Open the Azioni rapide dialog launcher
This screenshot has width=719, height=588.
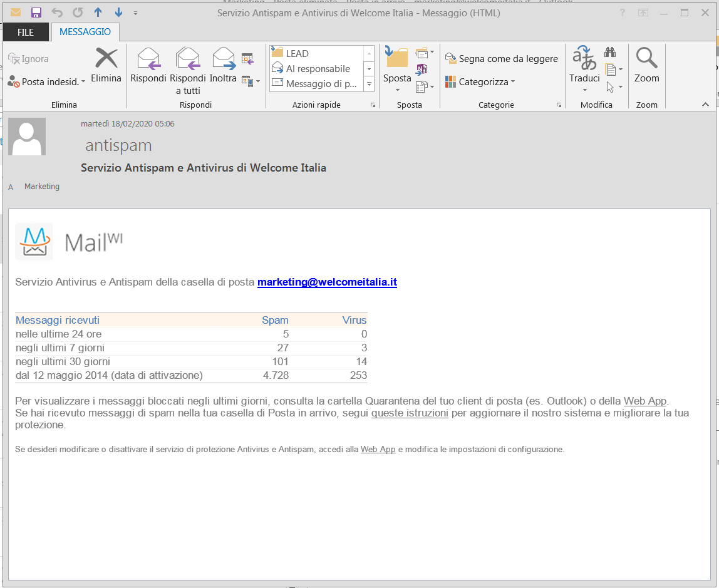pos(373,105)
